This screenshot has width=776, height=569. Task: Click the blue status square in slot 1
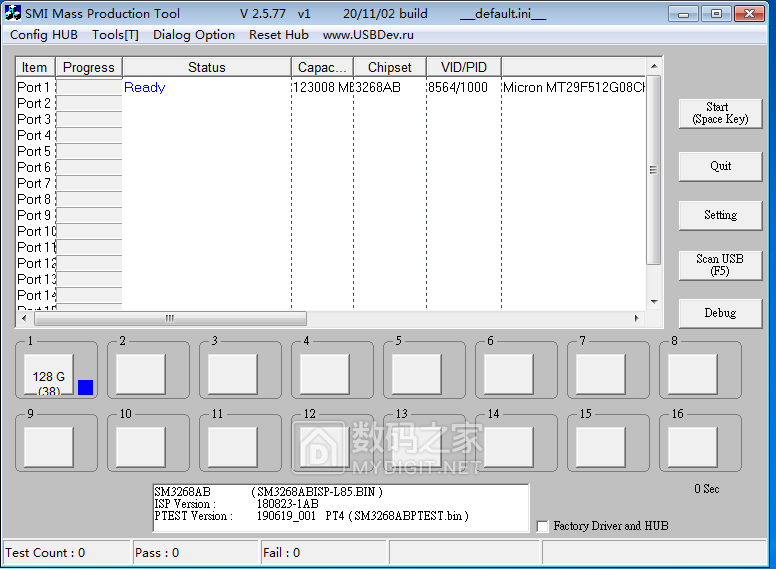tap(86, 387)
